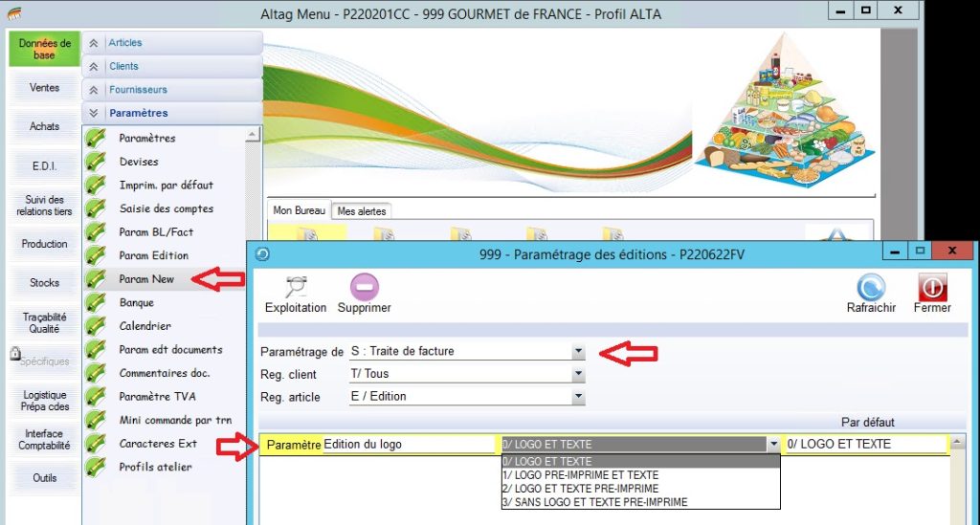Select 3/ SANS LOGO ET TEXTE PRE-IMPRIME
Viewport: 980px width, 525px height.
(594, 502)
